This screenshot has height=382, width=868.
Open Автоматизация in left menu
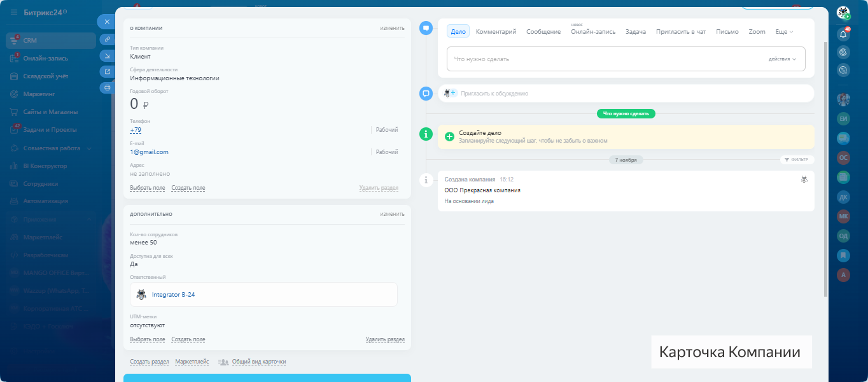[x=45, y=201]
